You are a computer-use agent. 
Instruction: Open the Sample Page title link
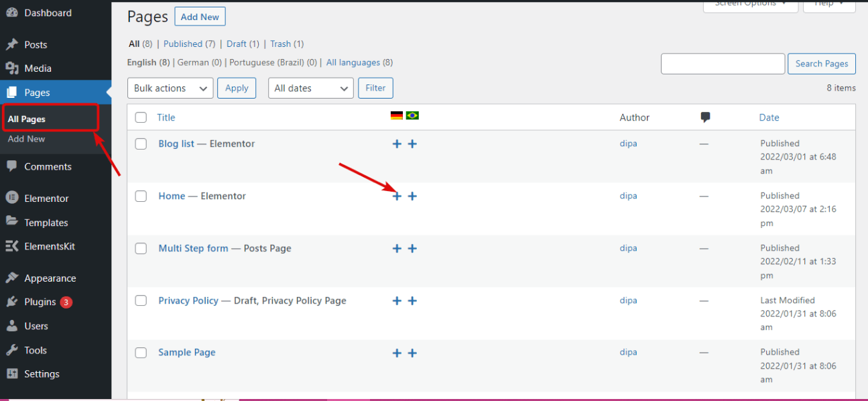coord(187,352)
